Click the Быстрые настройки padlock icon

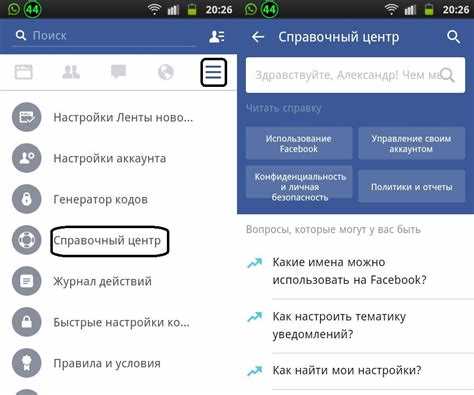27,322
